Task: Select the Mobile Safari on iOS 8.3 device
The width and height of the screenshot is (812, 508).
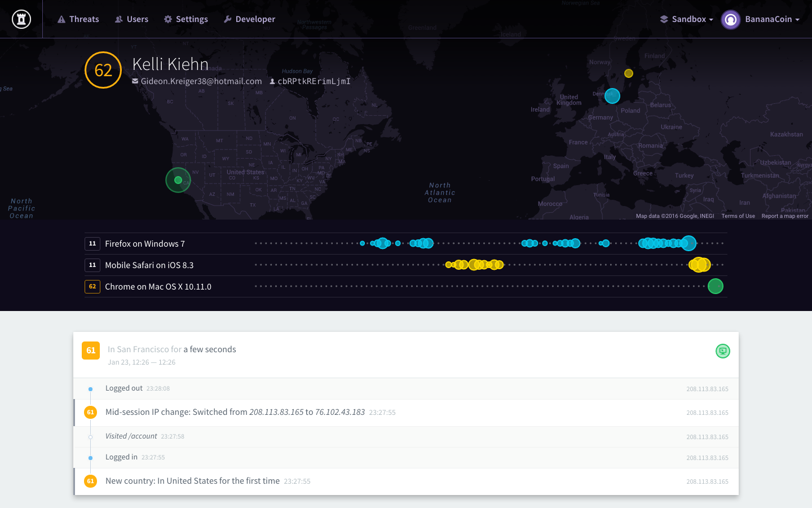Action: tap(149, 265)
